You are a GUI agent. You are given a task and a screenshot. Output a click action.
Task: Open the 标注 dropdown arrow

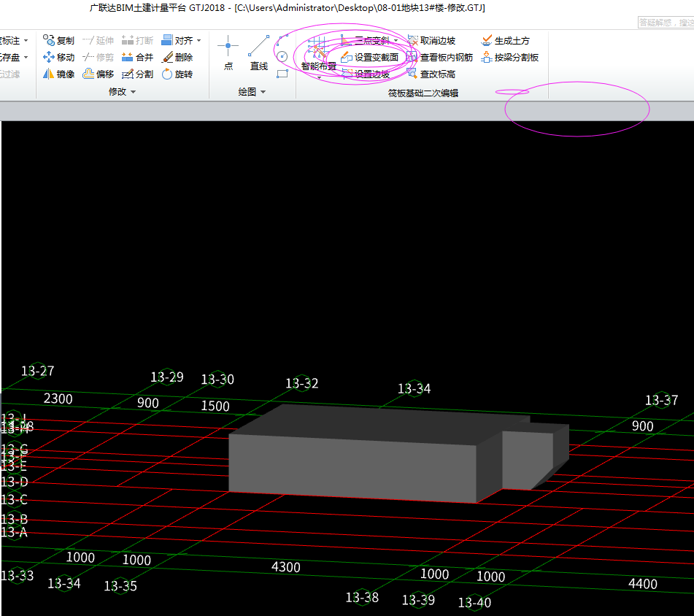(26, 41)
